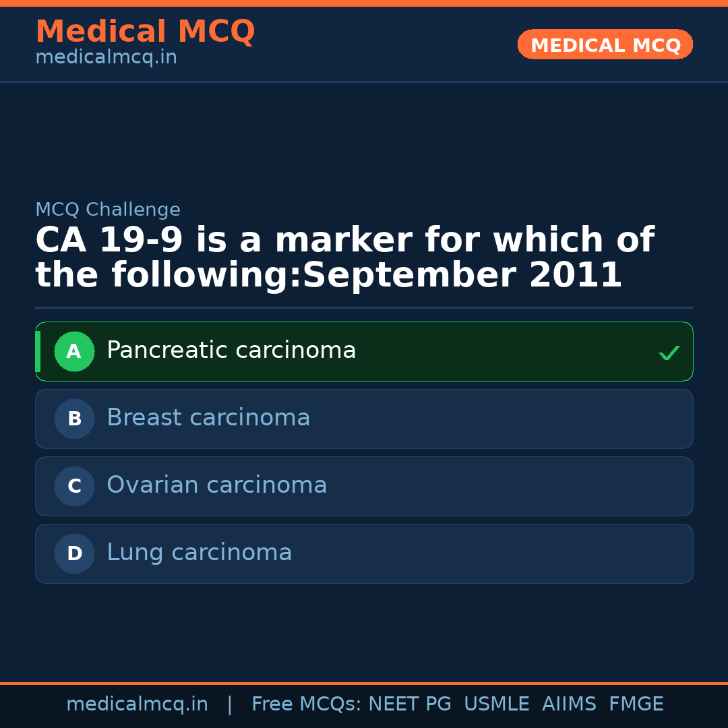Click the D option circle icon
The height and width of the screenshot is (728, 728).
(74, 553)
